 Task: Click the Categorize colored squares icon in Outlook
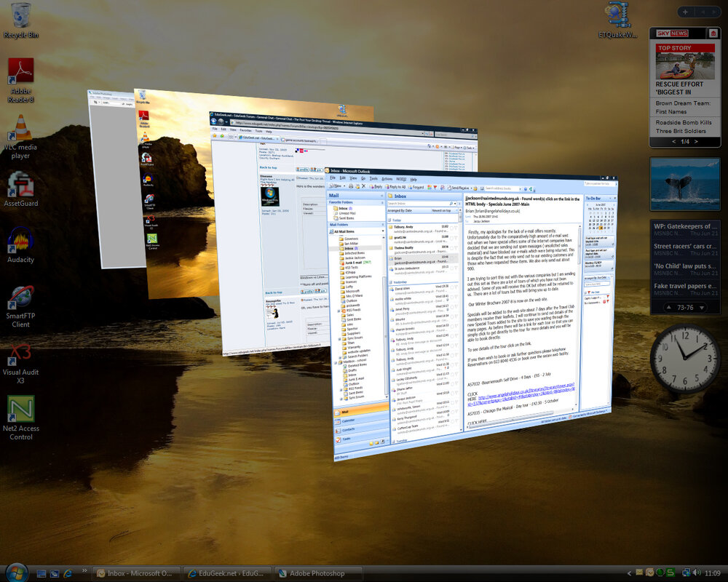[x=430, y=188]
